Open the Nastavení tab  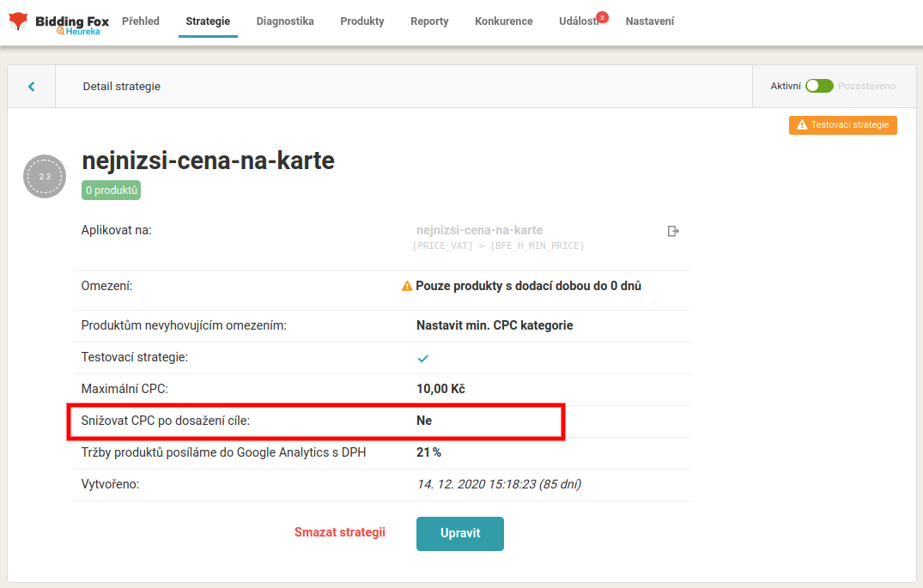click(x=650, y=21)
